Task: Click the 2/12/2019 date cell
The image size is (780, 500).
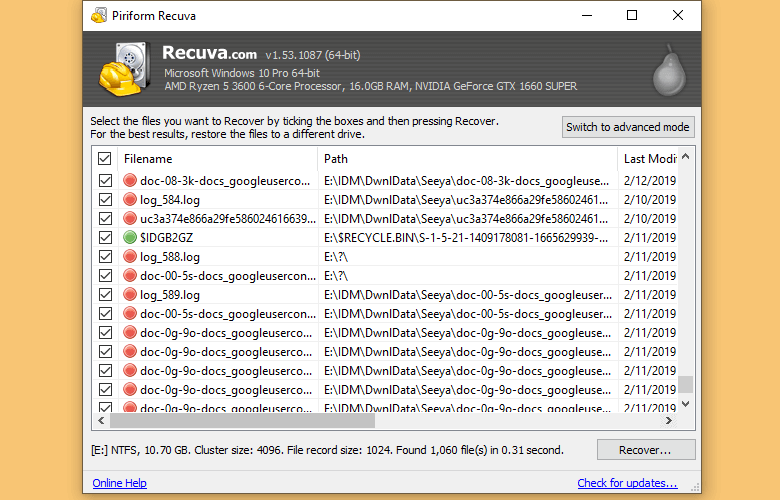Action: coord(650,181)
